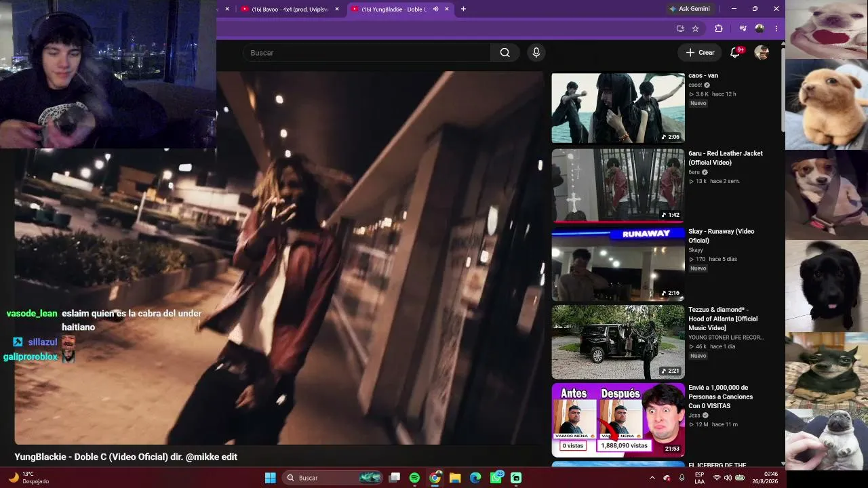The width and height of the screenshot is (868, 488).
Task: Click the video title 'YungBlackie - Doble C'
Action: (126, 457)
